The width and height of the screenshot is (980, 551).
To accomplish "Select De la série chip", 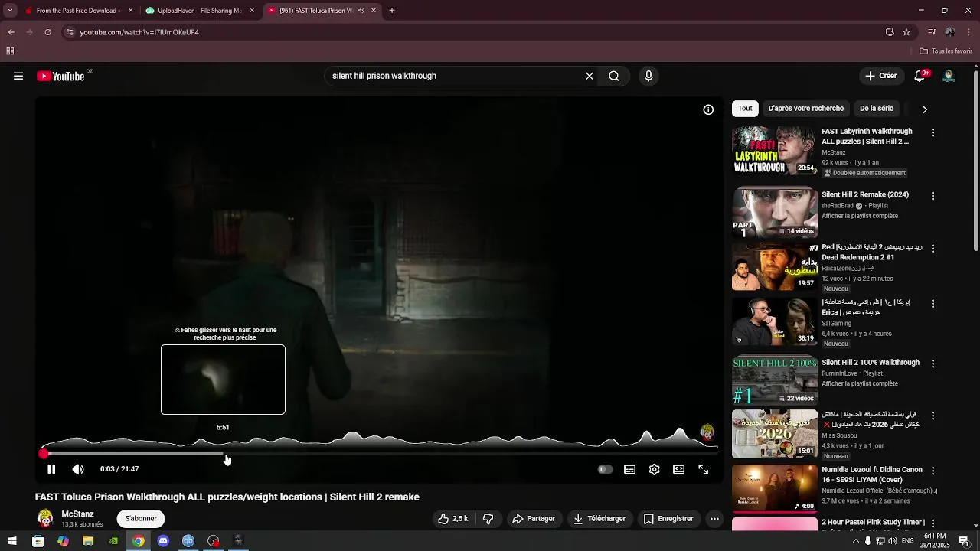I will [877, 109].
